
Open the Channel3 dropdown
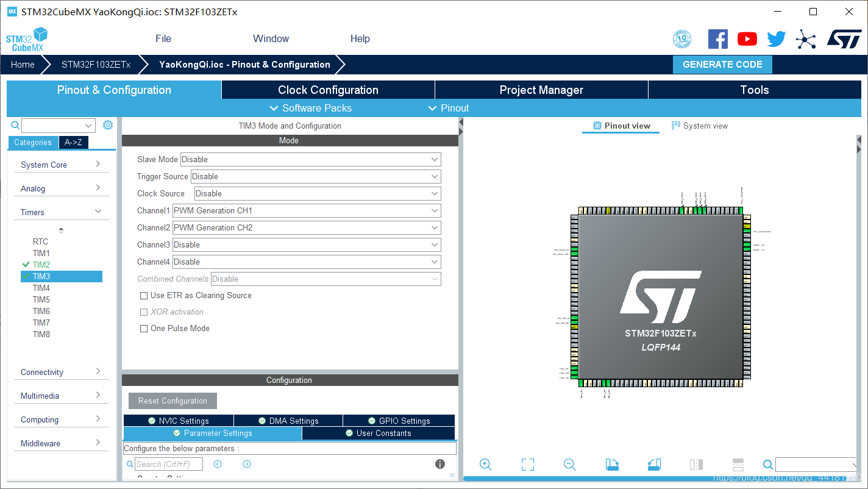pos(307,245)
